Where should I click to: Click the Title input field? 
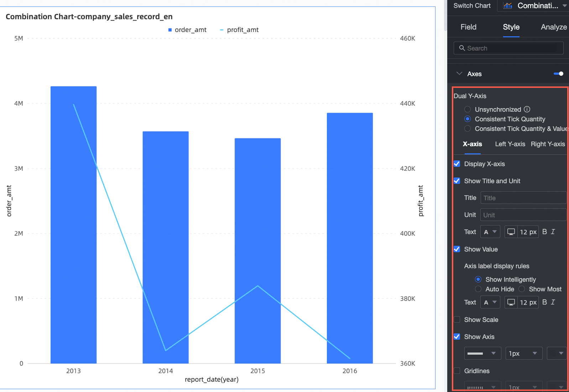pos(523,198)
